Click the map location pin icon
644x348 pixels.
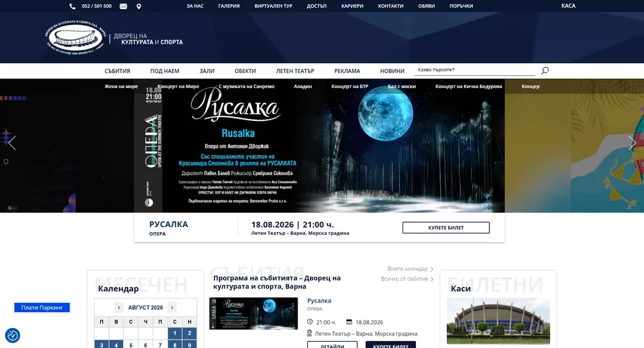pyautogui.click(x=139, y=6)
